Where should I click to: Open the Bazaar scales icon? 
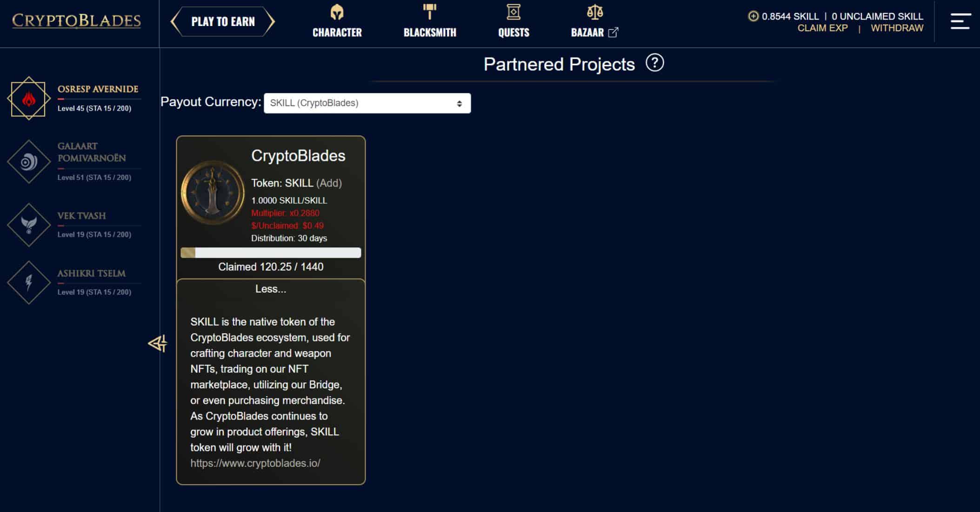click(x=595, y=12)
